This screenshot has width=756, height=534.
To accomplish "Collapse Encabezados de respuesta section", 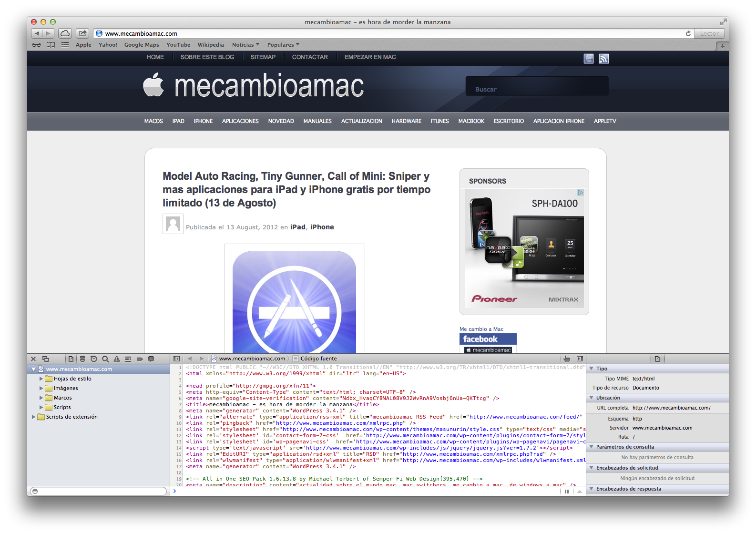I will coord(592,489).
